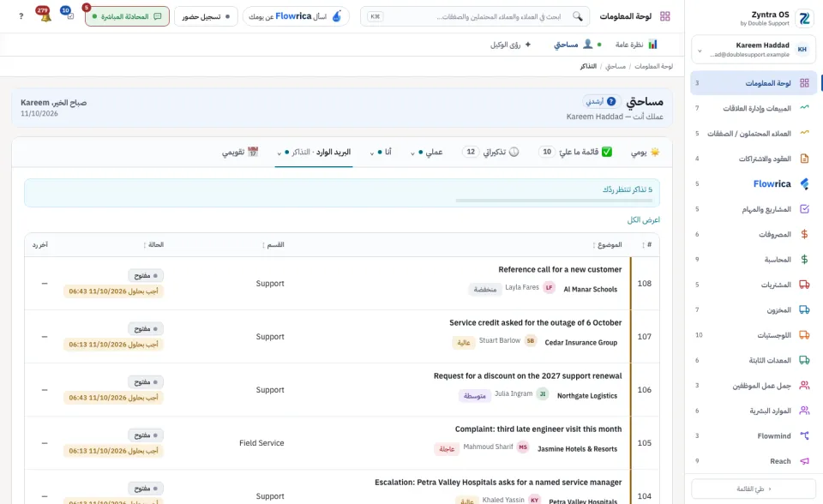Open Flowrica sidebar icon

tap(804, 183)
